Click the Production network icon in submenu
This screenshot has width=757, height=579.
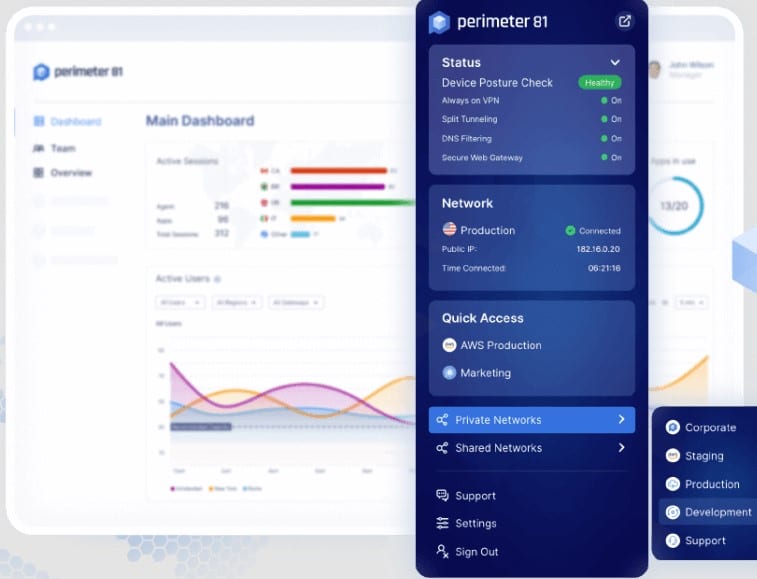pos(673,483)
